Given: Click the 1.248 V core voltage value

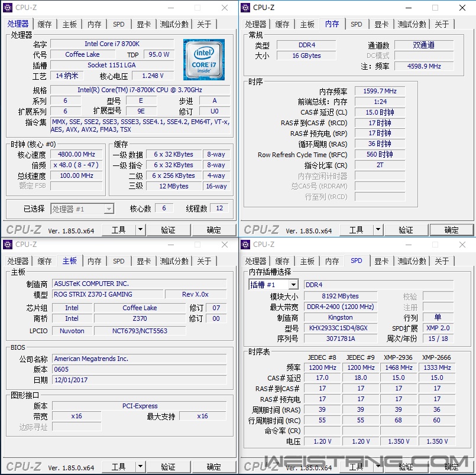Looking at the screenshot, I should [x=153, y=76].
